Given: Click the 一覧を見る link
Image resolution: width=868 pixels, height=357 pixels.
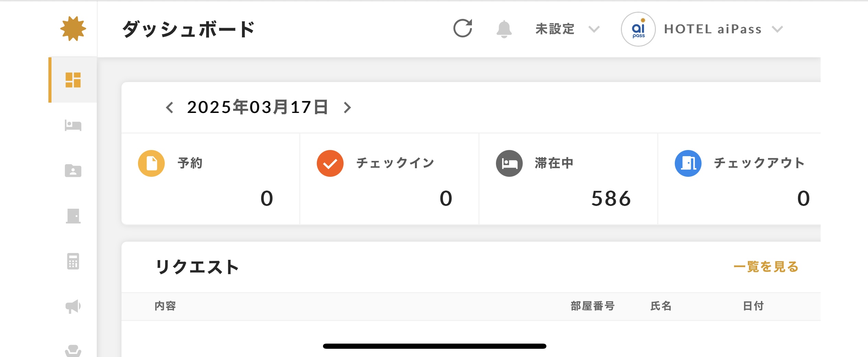Looking at the screenshot, I should coord(766,267).
